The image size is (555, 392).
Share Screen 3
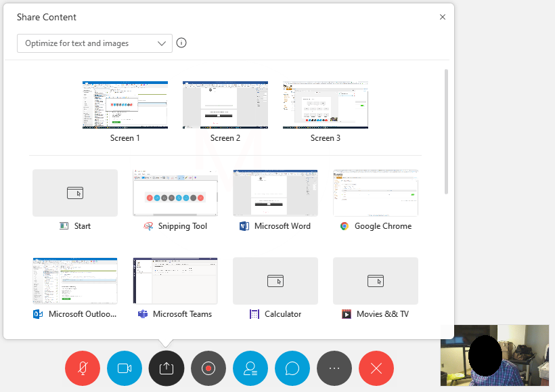pyautogui.click(x=326, y=105)
